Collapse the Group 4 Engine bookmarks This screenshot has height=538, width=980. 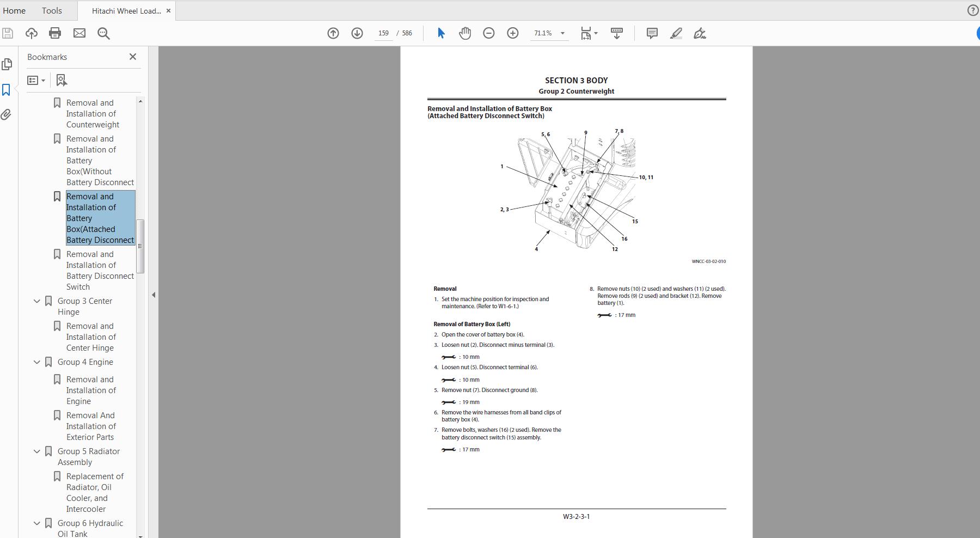click(x=36, y=362)
